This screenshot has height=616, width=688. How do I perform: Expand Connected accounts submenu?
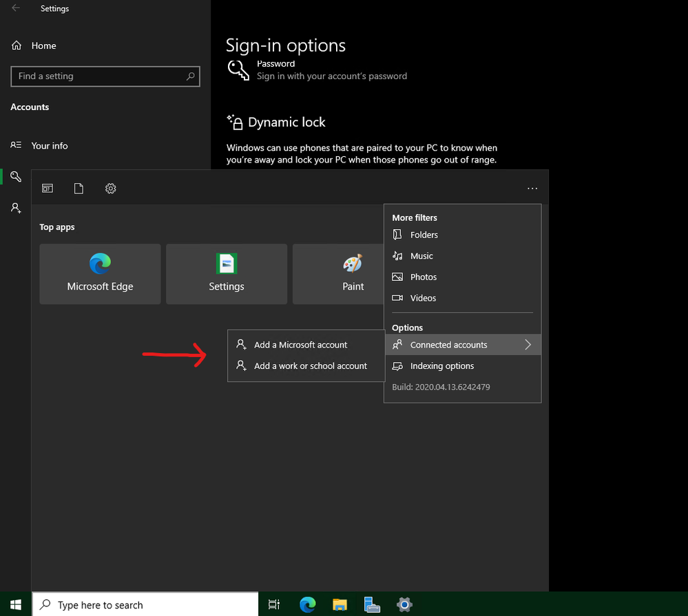coord(463,345)
